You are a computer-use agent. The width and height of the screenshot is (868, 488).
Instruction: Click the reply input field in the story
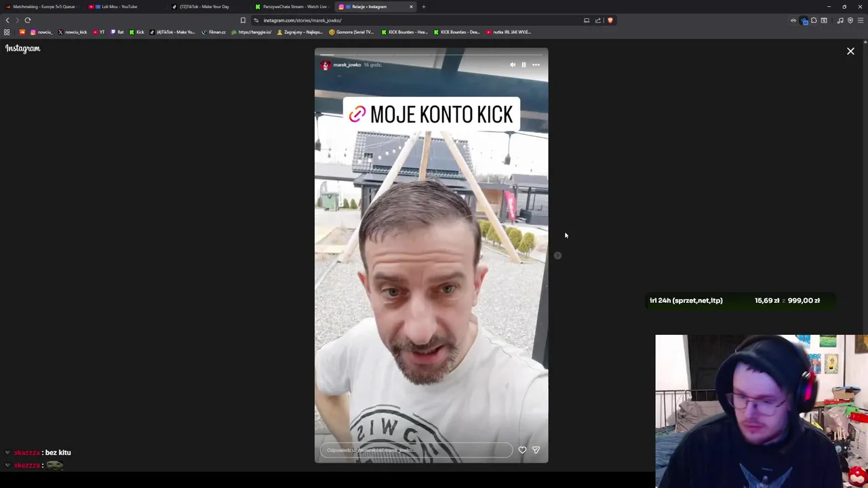pos(416,450)
